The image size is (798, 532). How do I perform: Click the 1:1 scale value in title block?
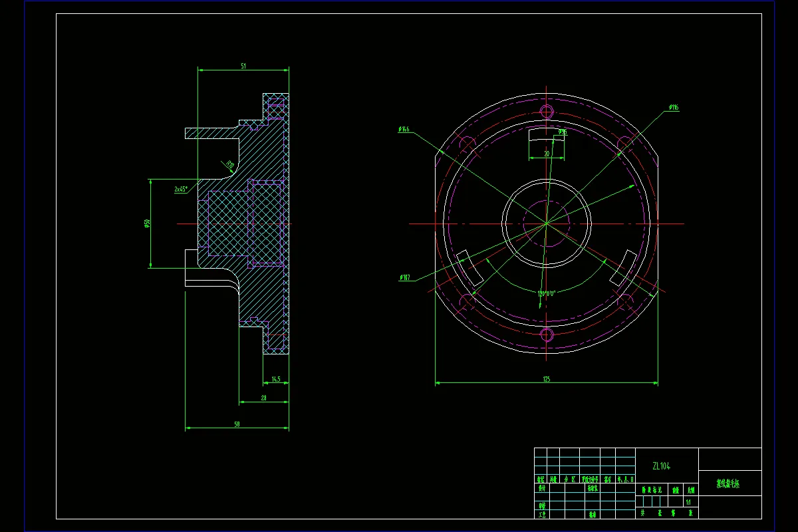[x=688, y=502]
